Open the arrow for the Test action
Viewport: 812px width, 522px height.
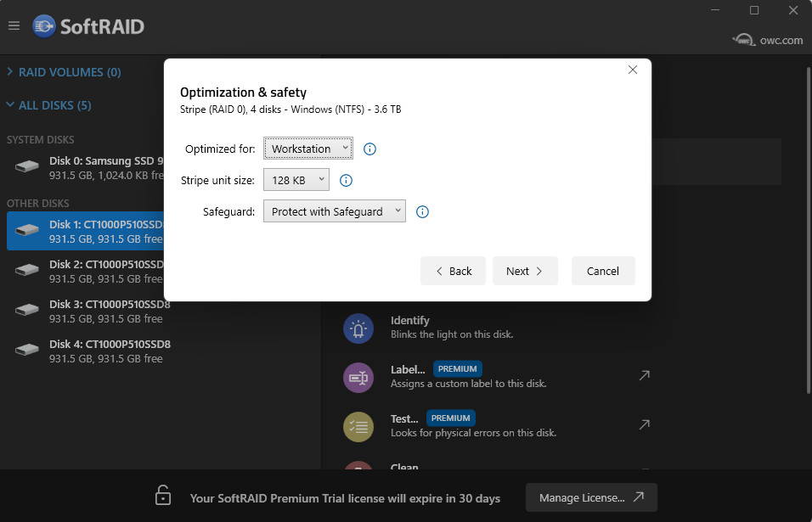[x=644, y=424]
